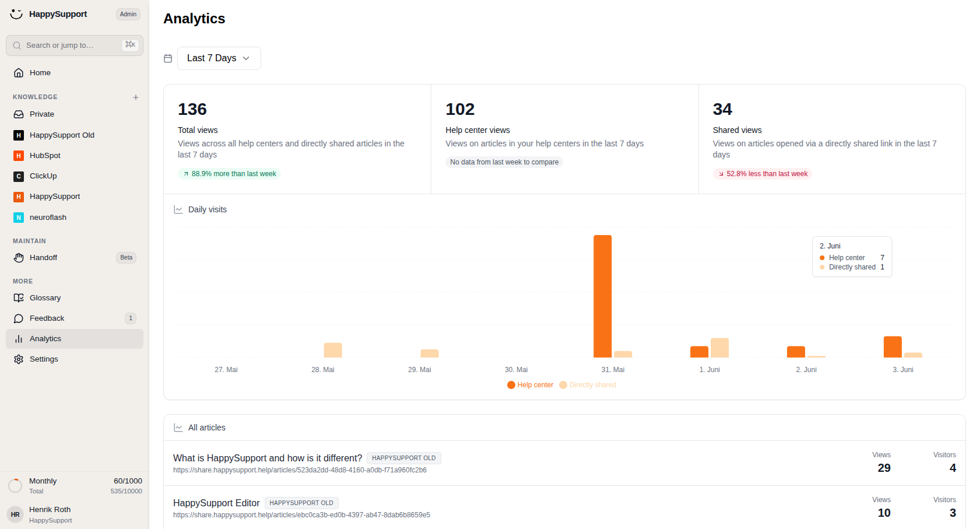Click the Glossary book icon
The image size is (980, 529).
coord(19,298)
